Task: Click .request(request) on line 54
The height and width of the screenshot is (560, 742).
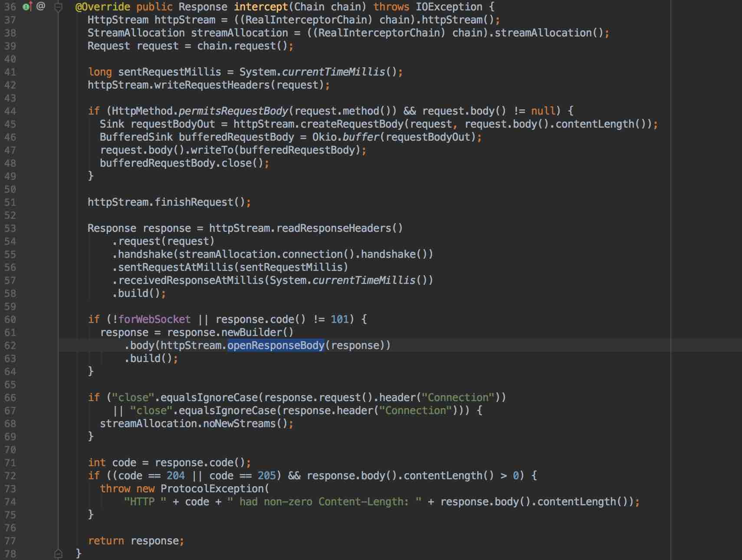Action: click(x=164, y=241)
